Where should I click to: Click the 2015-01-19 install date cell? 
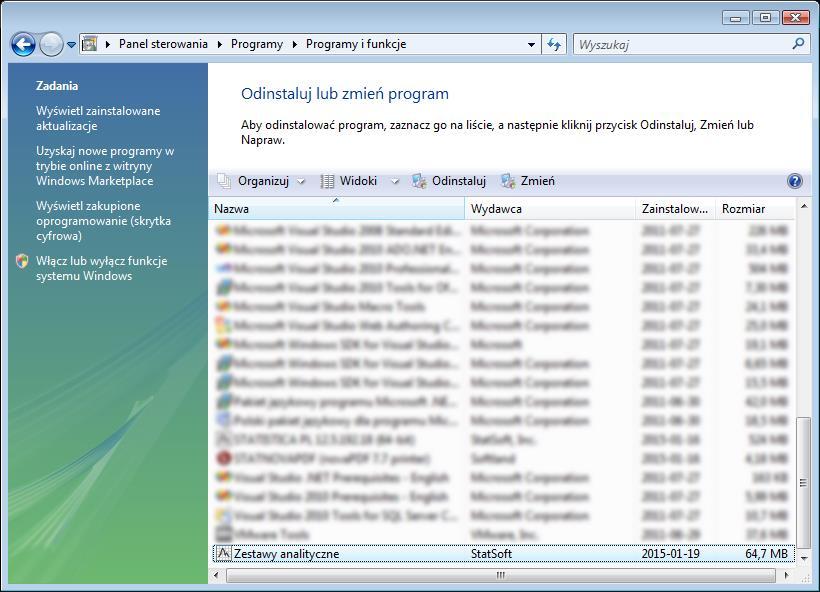coord(670,553)
